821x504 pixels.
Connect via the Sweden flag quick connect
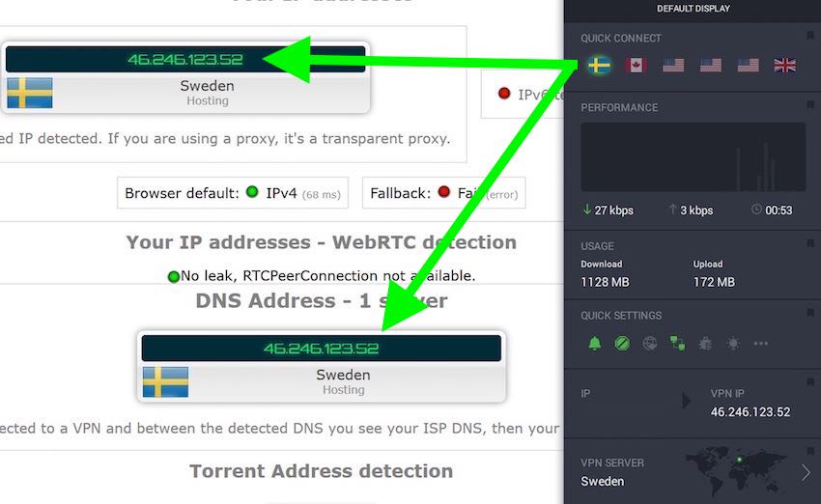599,66
